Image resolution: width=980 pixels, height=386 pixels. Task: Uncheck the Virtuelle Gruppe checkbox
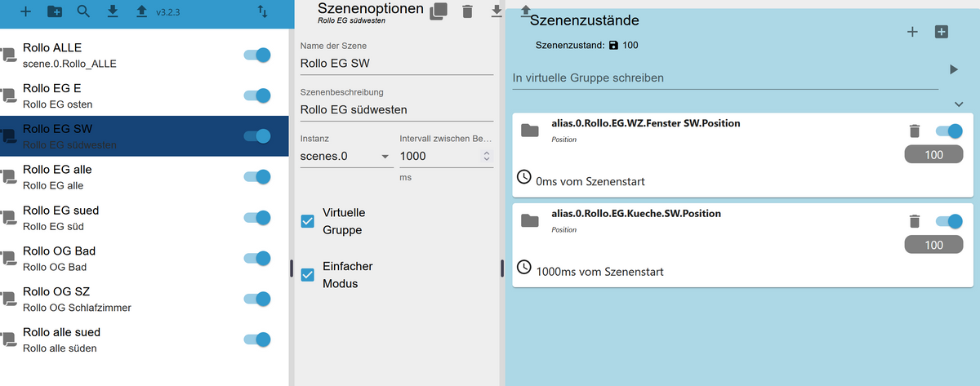(x=308, y=221)
